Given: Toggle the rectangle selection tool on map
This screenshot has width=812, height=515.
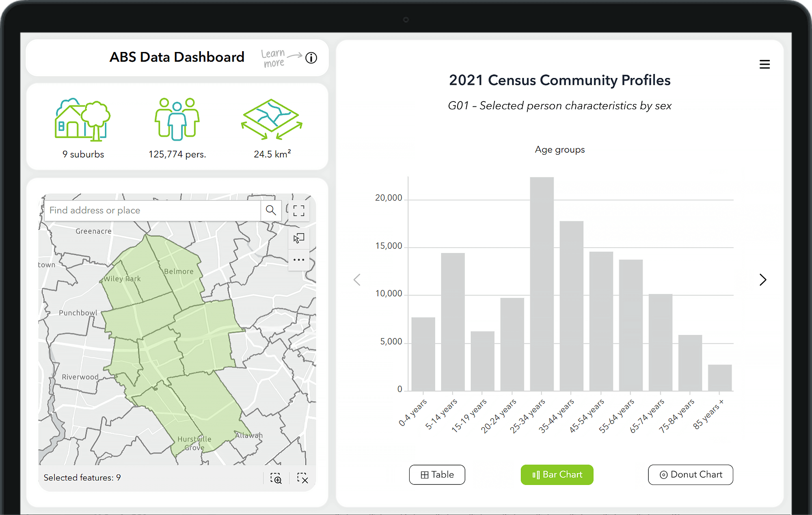Looking at the screenshot, I should [x=299, y=238].
